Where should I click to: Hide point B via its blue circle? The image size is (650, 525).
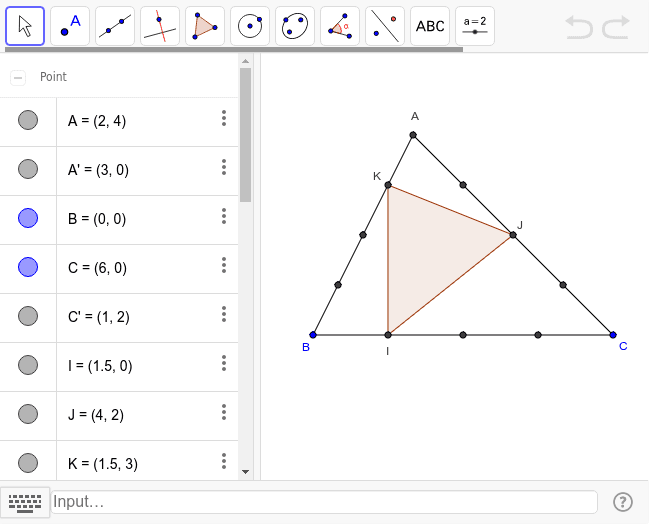click(28, 218)
